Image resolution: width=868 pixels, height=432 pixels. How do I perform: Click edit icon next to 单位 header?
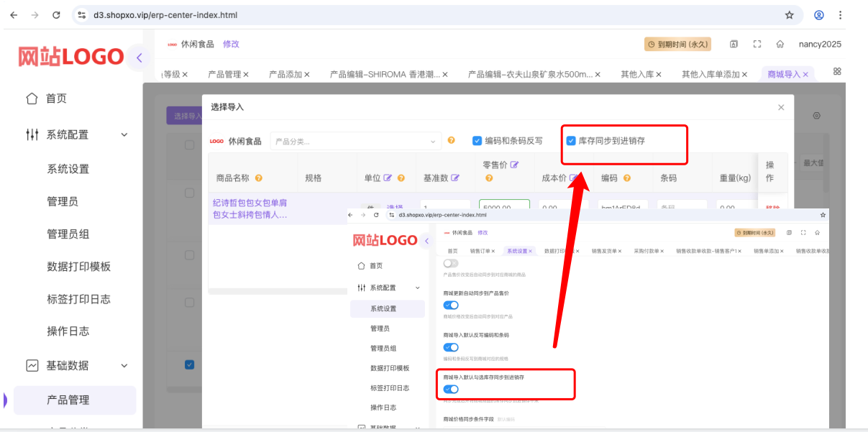click(388, 178)
